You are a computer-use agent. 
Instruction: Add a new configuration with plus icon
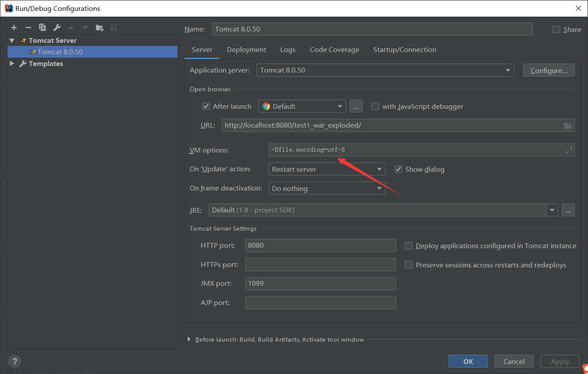point(14,28)
